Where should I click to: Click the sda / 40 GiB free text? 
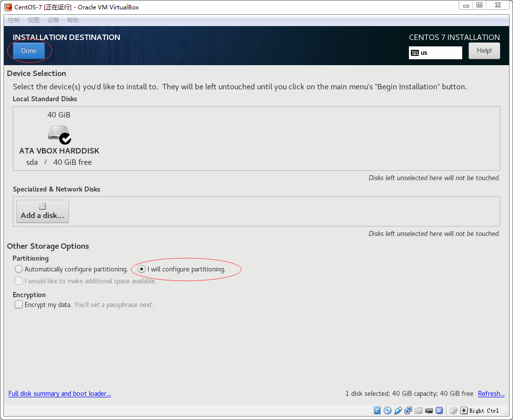click(59, 162)
